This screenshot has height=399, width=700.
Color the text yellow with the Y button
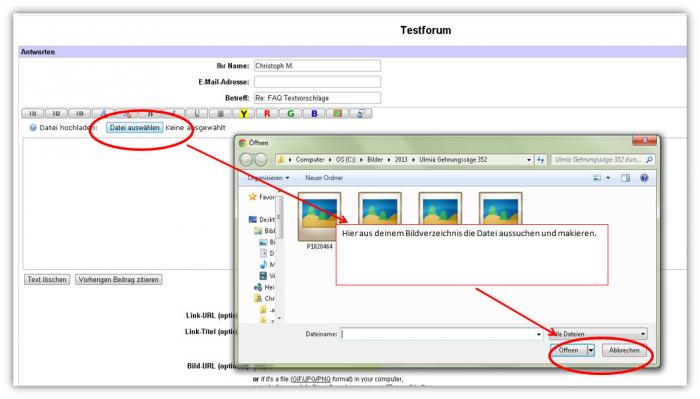[244, 113]
